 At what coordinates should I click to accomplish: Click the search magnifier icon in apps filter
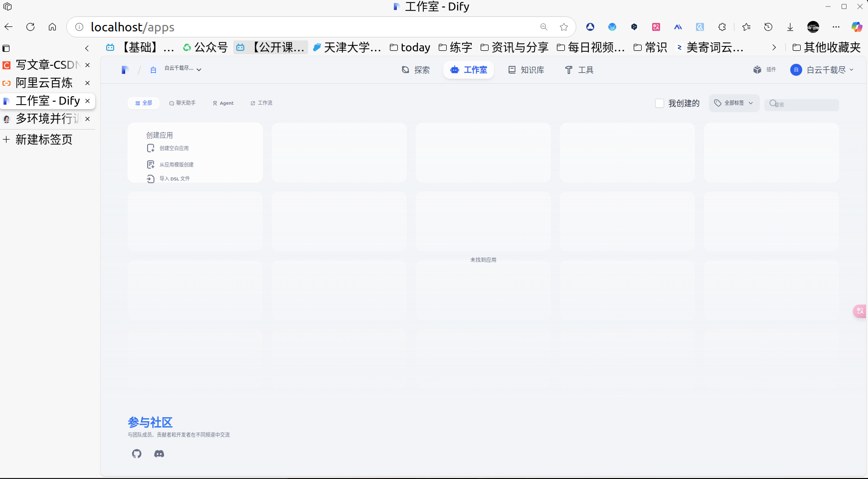[773, 104]
